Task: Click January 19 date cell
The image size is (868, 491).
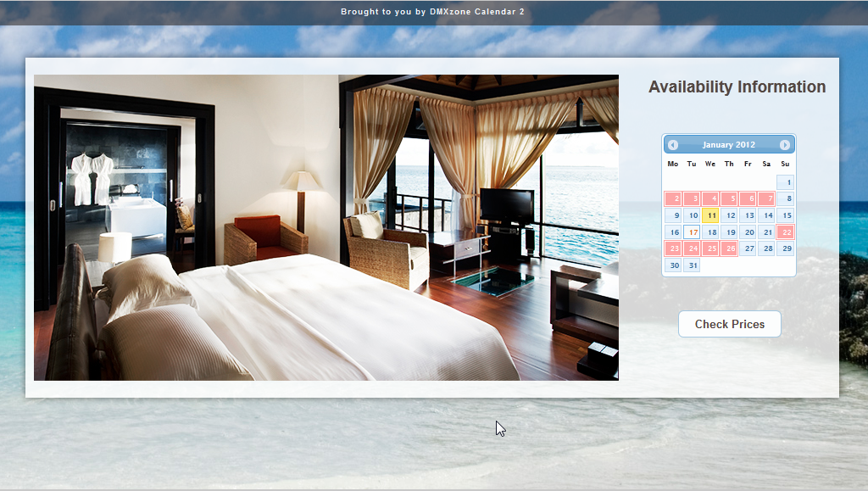Action: pyautogui.click(x=729, y=232)
